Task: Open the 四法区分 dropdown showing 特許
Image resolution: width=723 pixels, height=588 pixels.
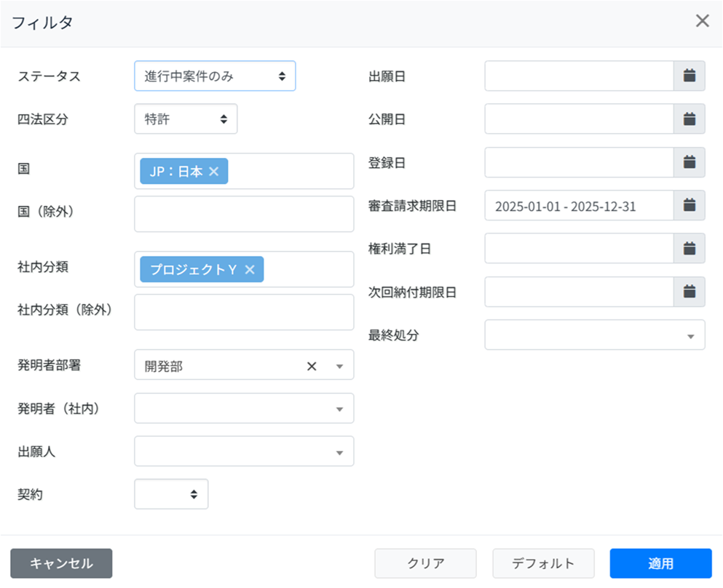Action: click(x=186, y=119)
